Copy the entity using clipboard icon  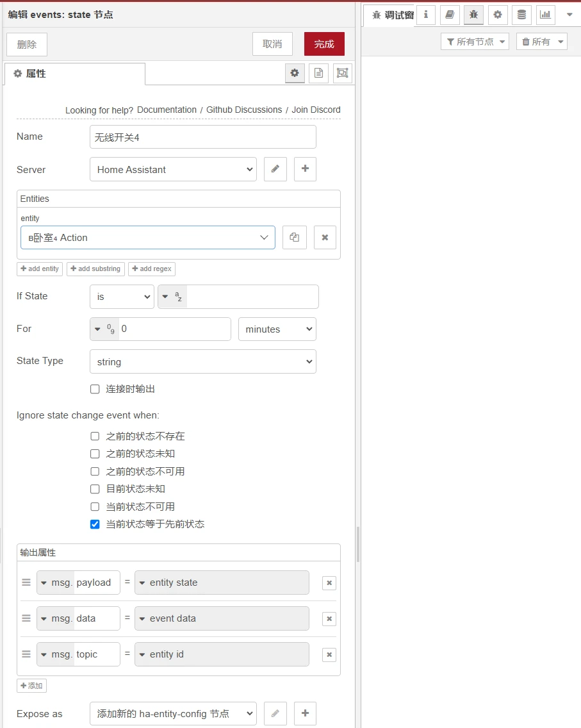click(294, 237)
